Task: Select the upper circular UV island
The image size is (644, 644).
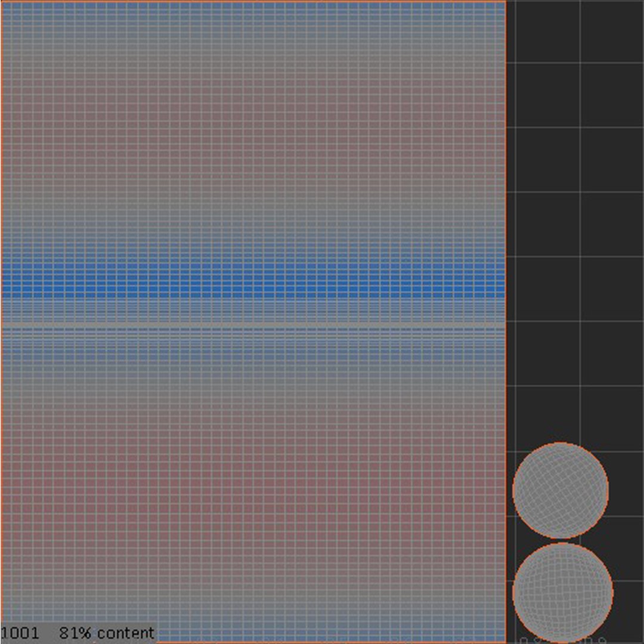Action: 561,490
